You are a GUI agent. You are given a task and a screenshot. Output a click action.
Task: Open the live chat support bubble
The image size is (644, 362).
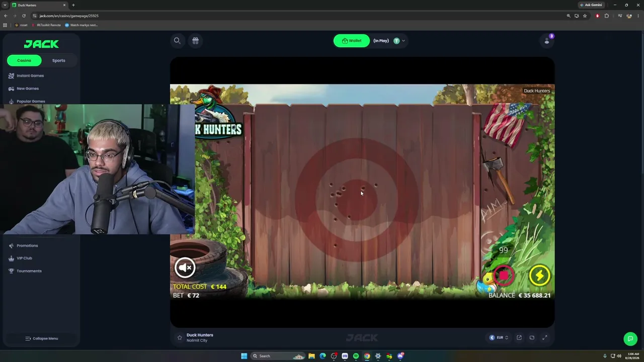coord(630,339)
